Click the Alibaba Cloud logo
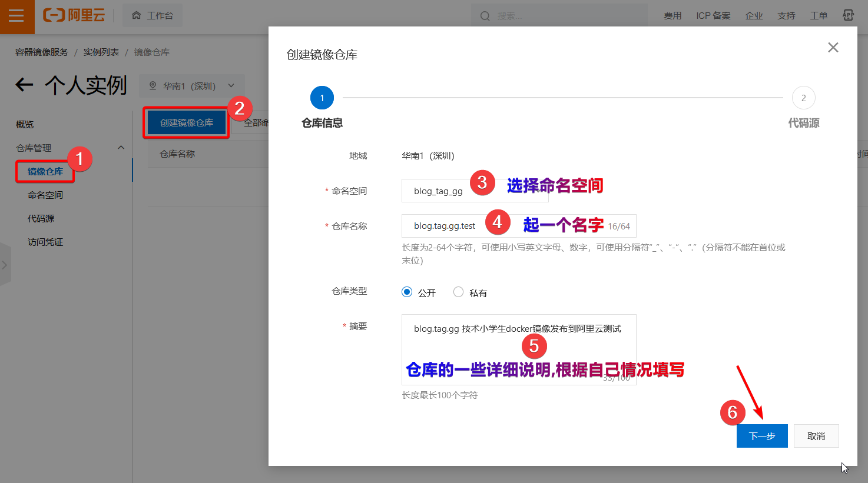The width and height of the screenshot is (868, 483). [x=74, y=15]
